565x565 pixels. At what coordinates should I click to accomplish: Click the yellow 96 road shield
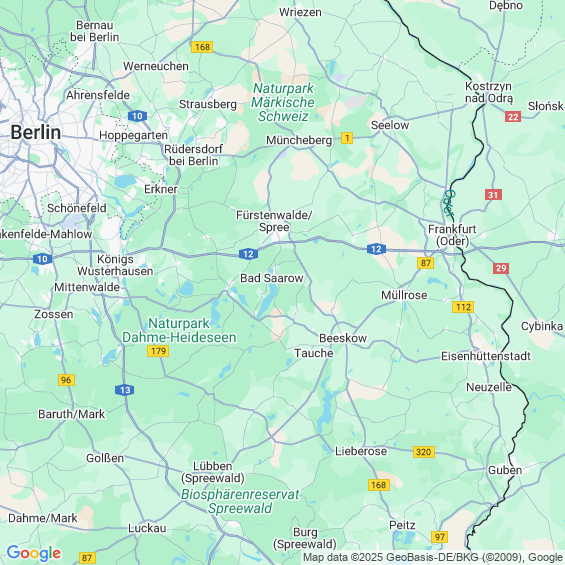66,380
